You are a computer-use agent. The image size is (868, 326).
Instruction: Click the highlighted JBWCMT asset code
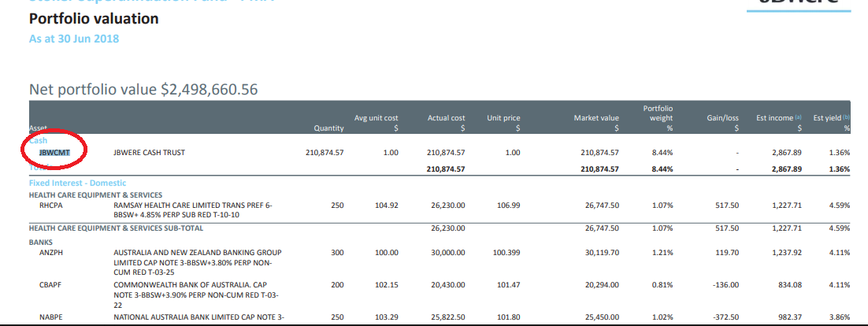[x=54, y=153]
